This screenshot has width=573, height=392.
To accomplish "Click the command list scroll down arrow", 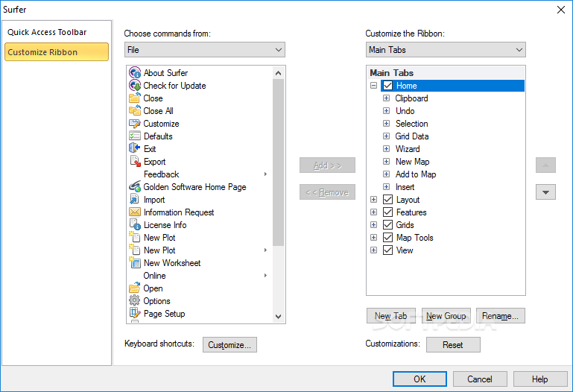I will (x=278, y=317).
